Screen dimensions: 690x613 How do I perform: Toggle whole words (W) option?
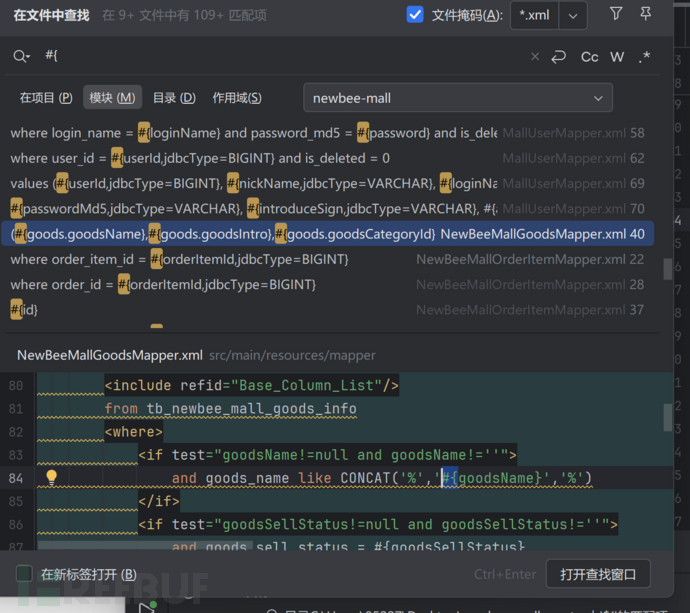click(x=617, y=57)
